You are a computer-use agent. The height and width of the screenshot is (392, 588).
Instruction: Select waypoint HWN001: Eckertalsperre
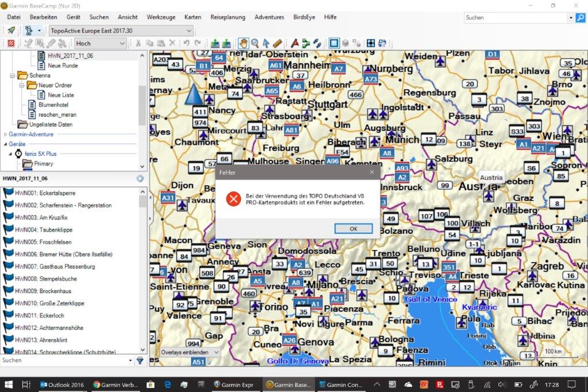(x=45, y=193)
